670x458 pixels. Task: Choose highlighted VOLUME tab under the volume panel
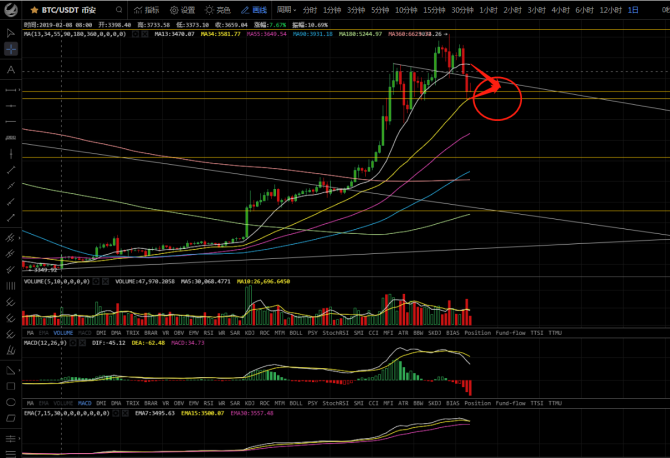click(63, 333)
